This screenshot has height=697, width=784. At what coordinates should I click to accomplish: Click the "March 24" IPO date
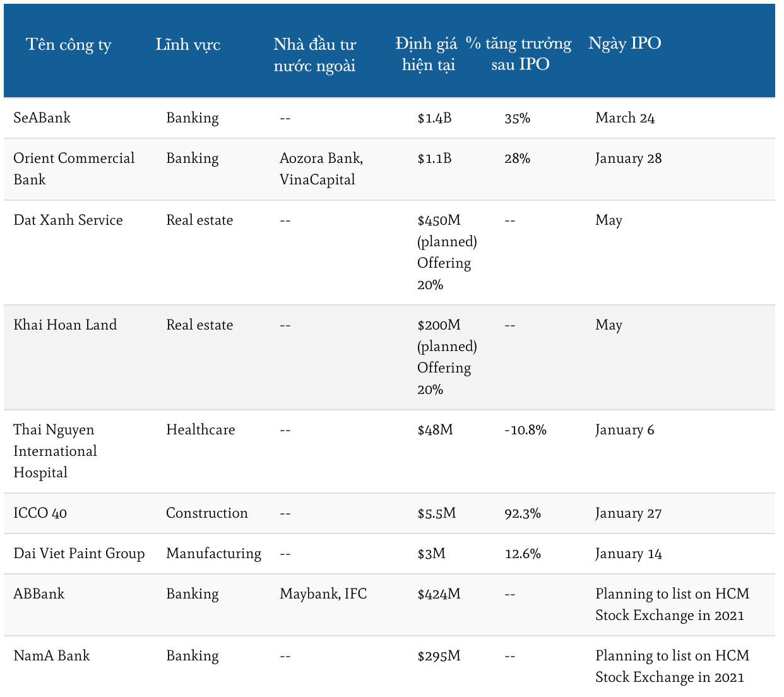pos(625,118)
